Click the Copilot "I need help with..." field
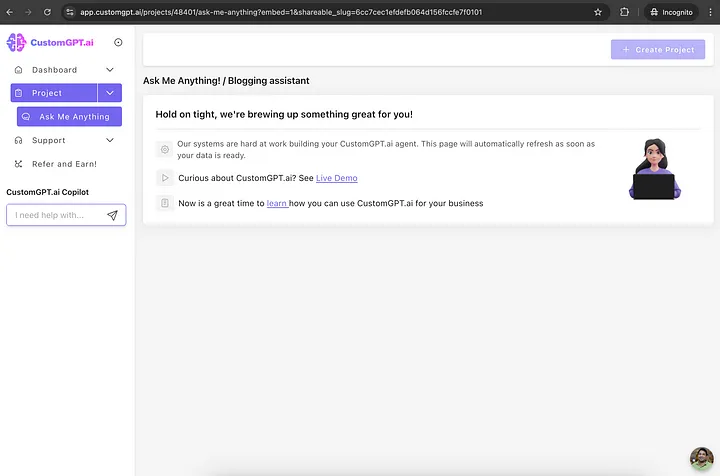The image size is (720, 476). click(55, 215)
